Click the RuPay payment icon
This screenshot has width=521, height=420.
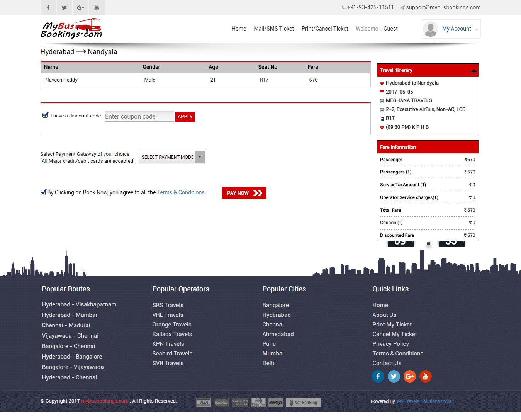coord(276,402)
